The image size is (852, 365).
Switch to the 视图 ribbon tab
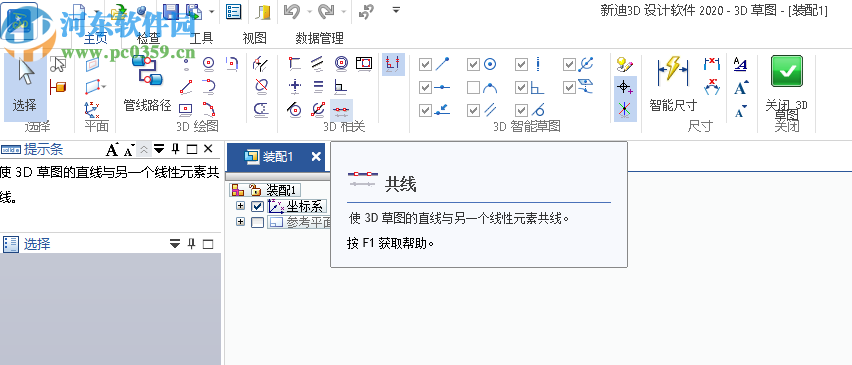[x=254, y=38]
